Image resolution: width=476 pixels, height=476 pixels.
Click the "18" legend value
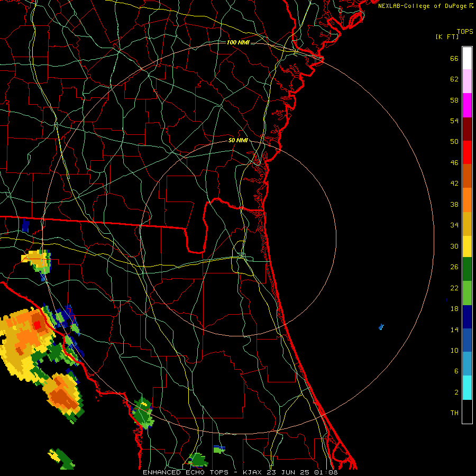click(x=454, y=309)
